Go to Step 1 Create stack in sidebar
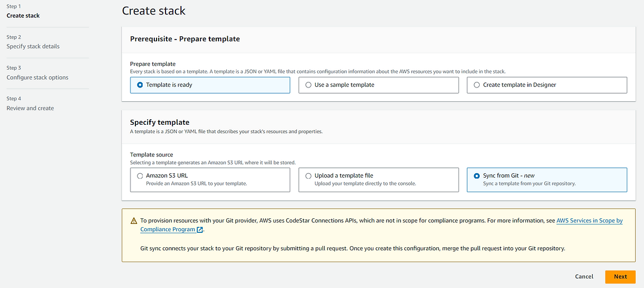 coord(23,16)
